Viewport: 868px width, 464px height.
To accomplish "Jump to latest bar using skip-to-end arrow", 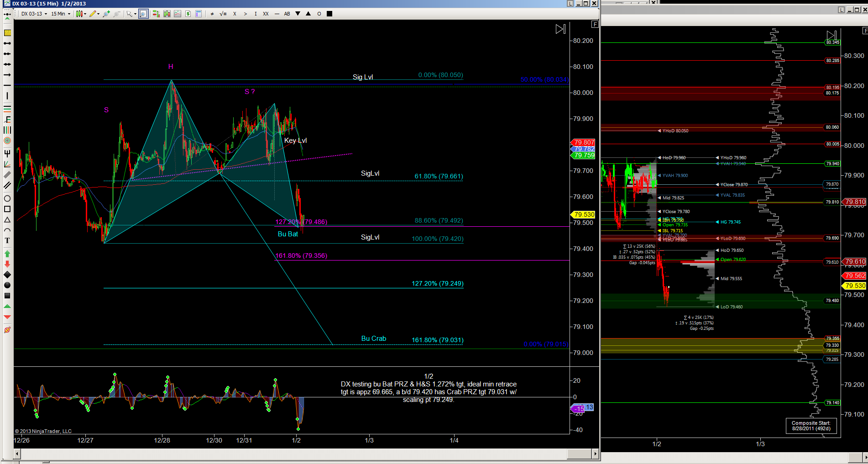I will 560,29.
